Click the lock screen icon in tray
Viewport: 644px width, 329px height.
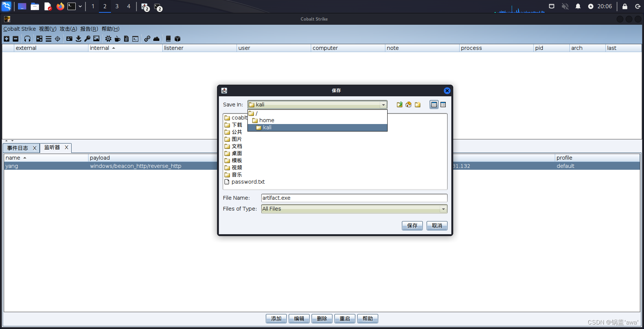[625, 6]
